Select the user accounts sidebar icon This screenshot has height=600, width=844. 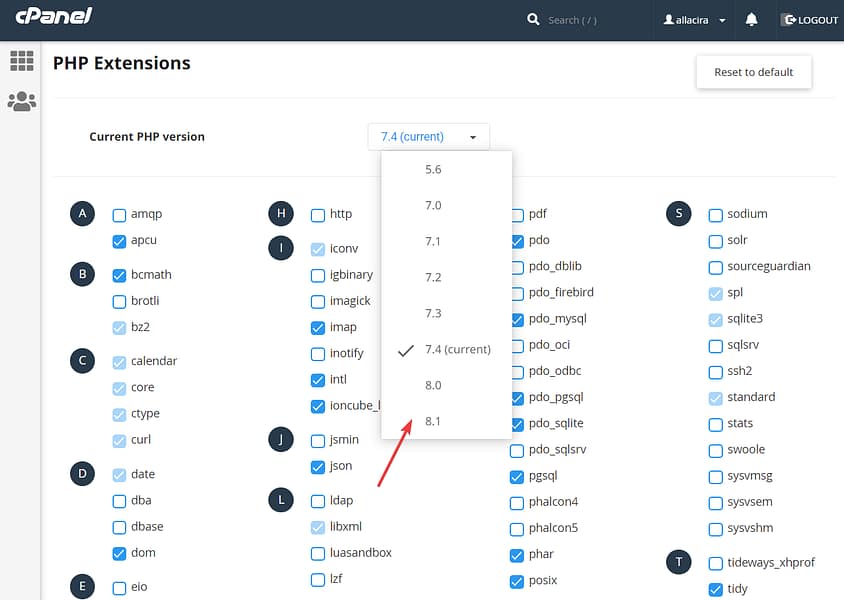(x=21, y=100)
